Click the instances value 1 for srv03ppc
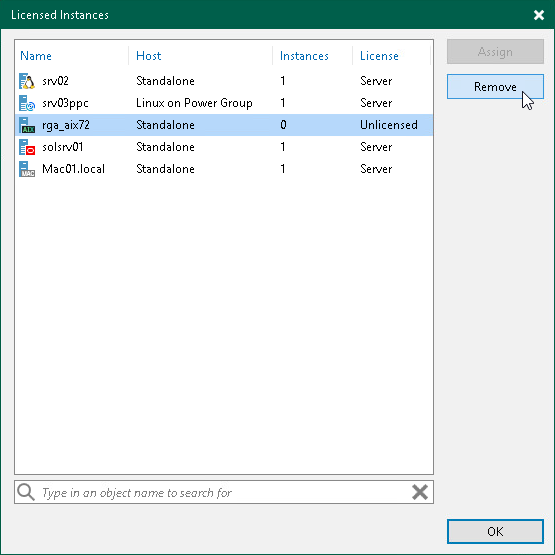The width and height of the screenshot is (555, 555). tap(283, 103)
